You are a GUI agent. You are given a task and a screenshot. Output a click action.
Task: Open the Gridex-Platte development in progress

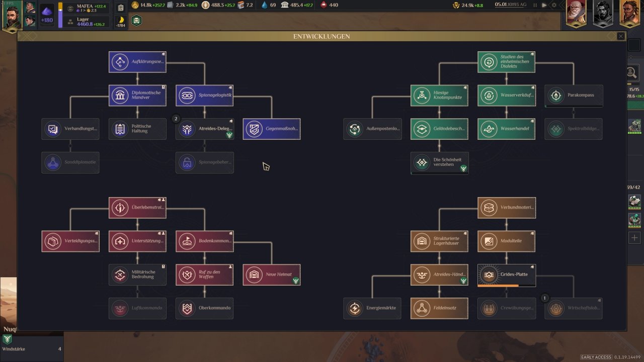point(506,275)
